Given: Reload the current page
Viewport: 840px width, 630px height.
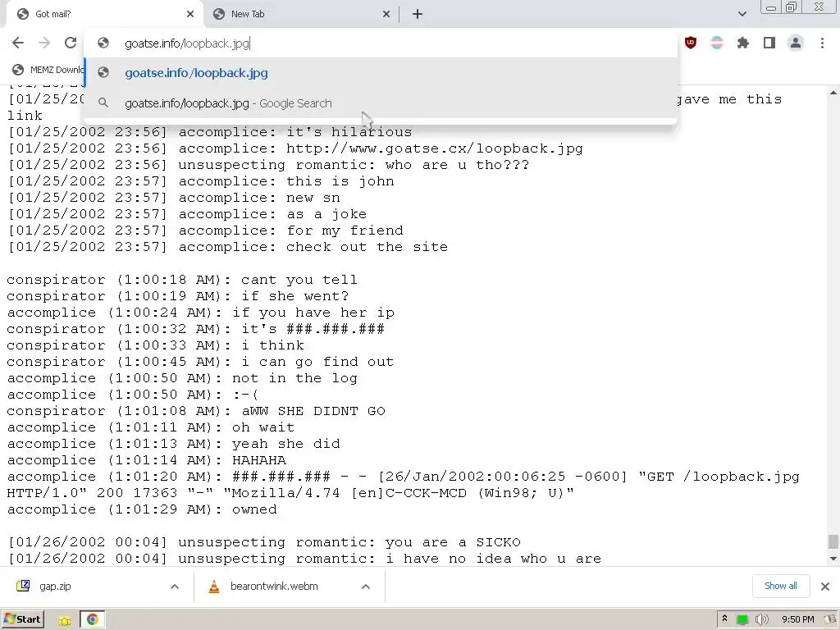Looking at the screenshot, I should point(71,43).
